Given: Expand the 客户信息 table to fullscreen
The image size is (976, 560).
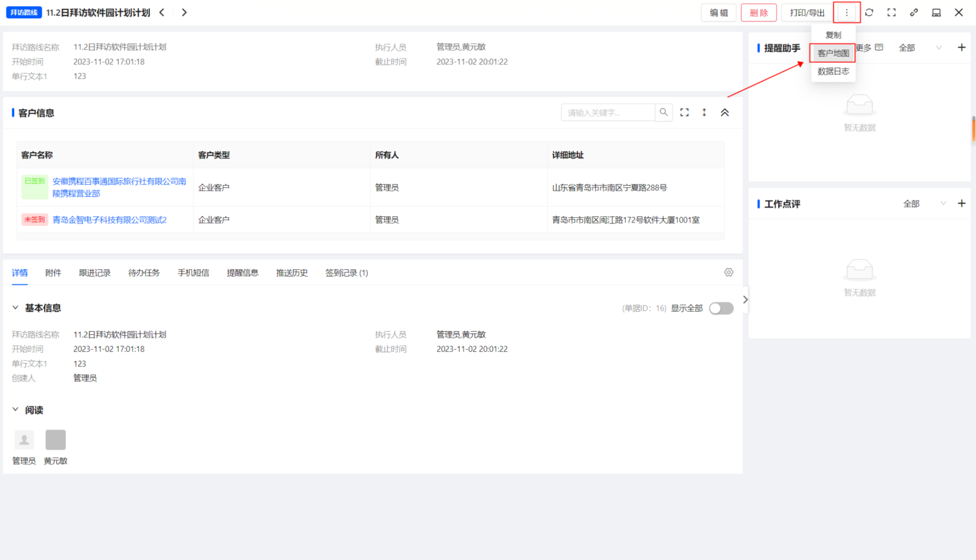Looking at the screenshot, I should click(685, 112).
